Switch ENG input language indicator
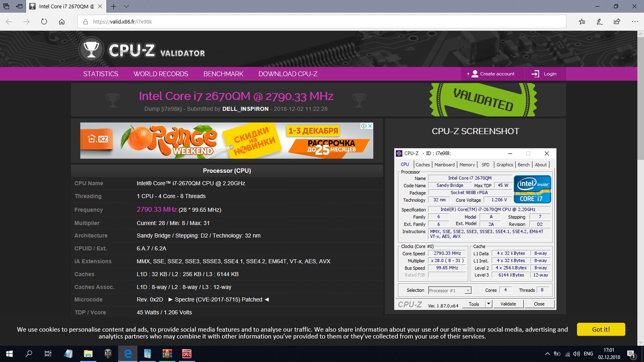Image resolution: width=644 pixels, height=362 pixels. click(588, 354)
